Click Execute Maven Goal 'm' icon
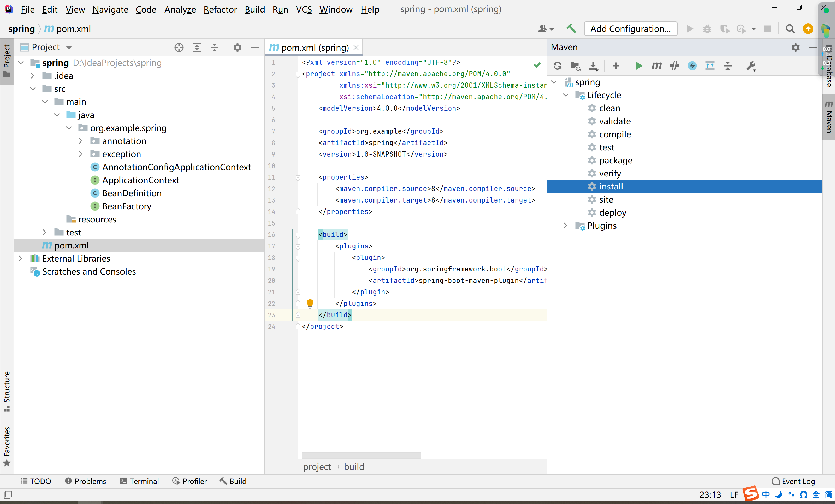The height and width of the screenshot is (504, 835). pos(656,66)
